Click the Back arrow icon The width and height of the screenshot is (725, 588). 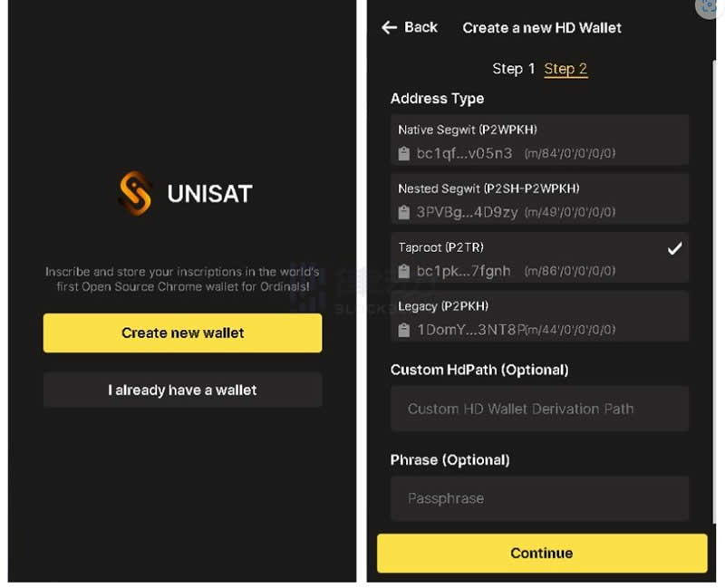pyautogui.click(x=390, y=28)
